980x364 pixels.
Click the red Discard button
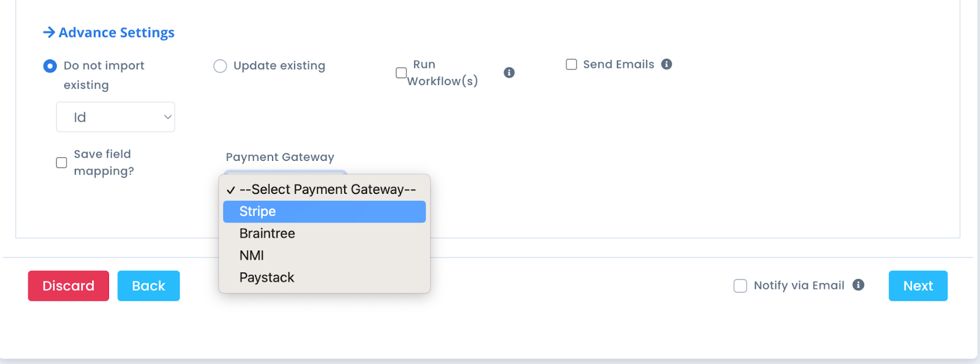click(x=69, y=286)
